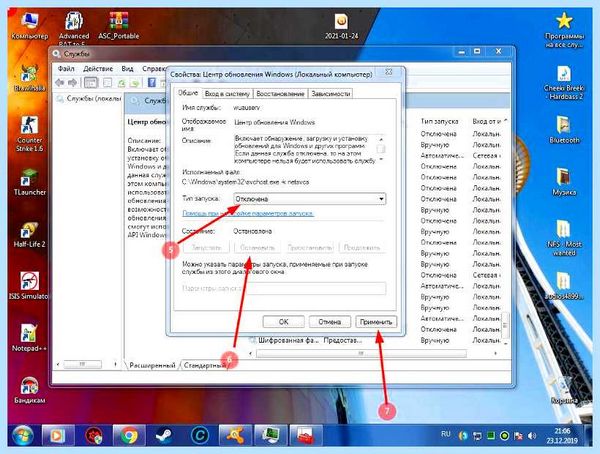Open the Avast icon on the taskbar
The width and height of the screenshot is (600, 454).
(235, 436)
